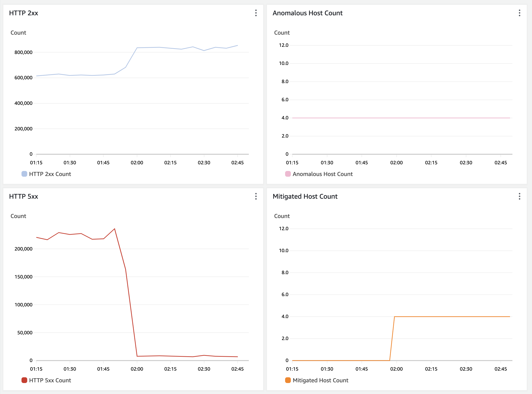
Task: Click the orange Mitigated Host Count legend swatch
Action: pyautogui.click(x=288, y=380)
